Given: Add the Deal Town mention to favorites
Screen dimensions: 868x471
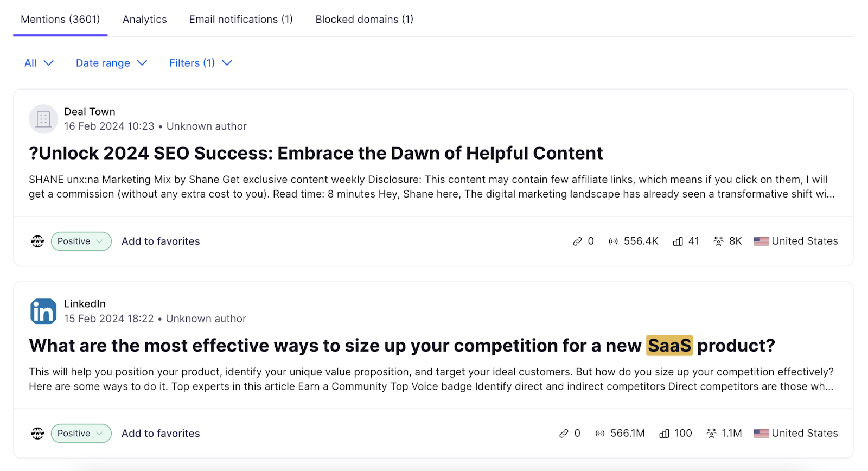Looking at the screenshot, I should pos(161,241).
